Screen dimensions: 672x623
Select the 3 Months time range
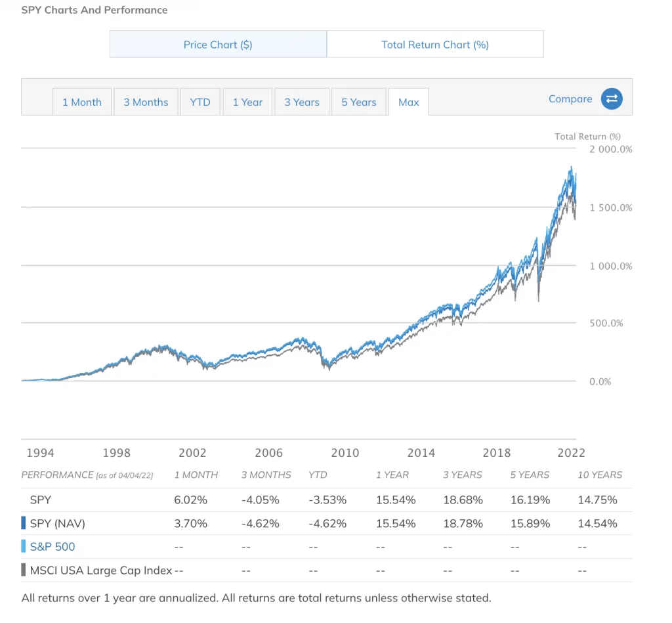(146, 102)
